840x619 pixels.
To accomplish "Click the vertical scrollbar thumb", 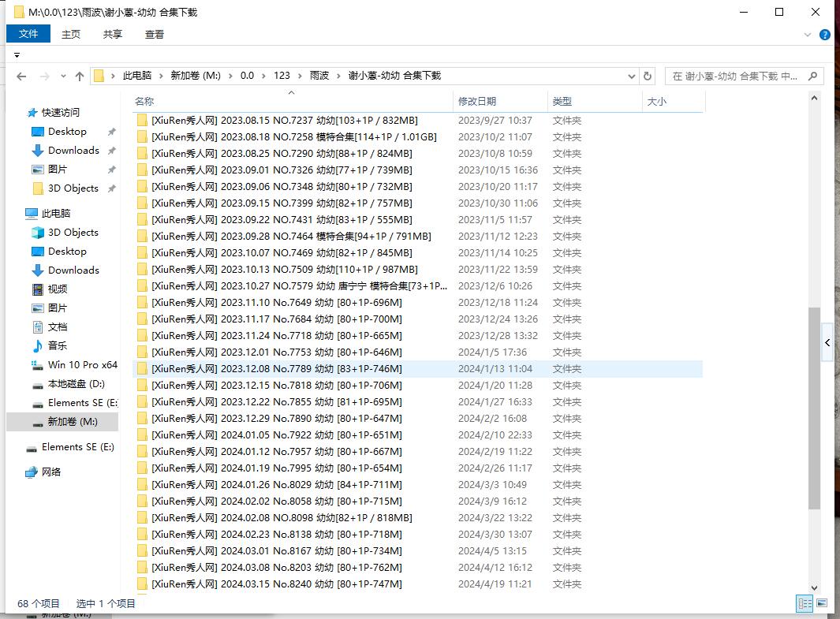I will point(814,408).
